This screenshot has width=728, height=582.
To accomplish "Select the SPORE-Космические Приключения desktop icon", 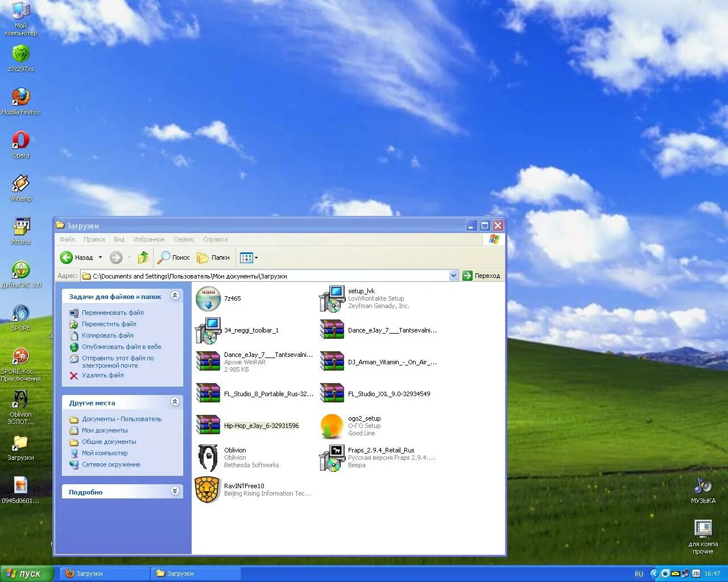I will [x=20, y=364].
